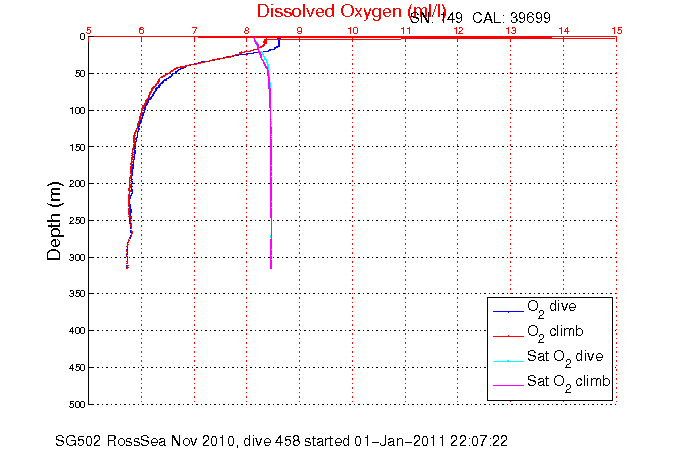This screenshot has width=681, height=454.
Task: Click the blue line sample in legend
Action: [508, 311]
